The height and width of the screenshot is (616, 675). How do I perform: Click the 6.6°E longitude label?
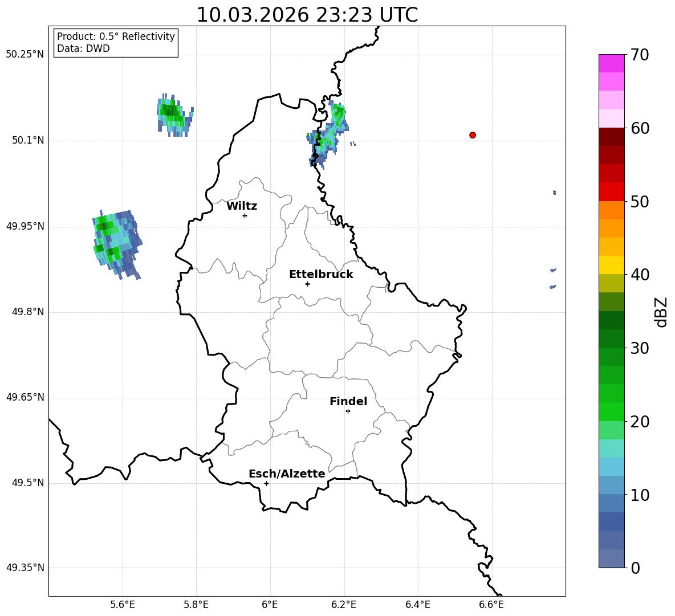pyautogui.click(x=491, y=605)
